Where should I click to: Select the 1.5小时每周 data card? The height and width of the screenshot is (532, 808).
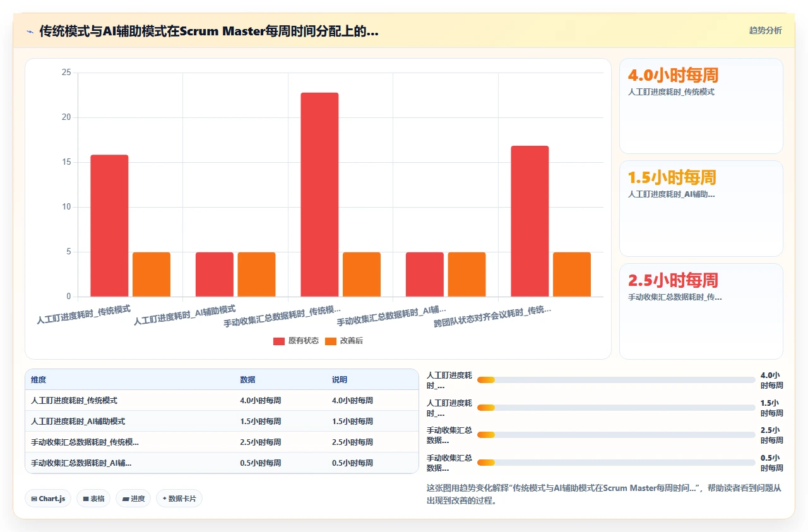701,208
